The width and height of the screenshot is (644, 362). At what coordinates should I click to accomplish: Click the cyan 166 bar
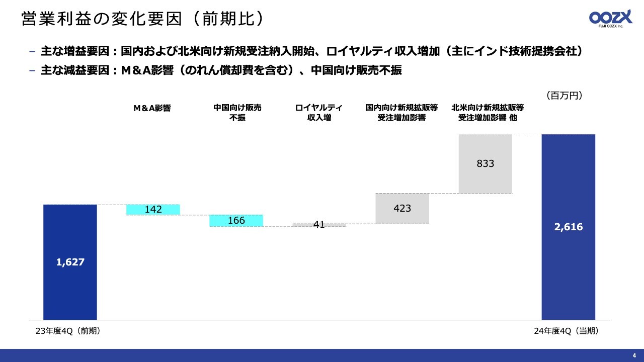click(236, 221)
